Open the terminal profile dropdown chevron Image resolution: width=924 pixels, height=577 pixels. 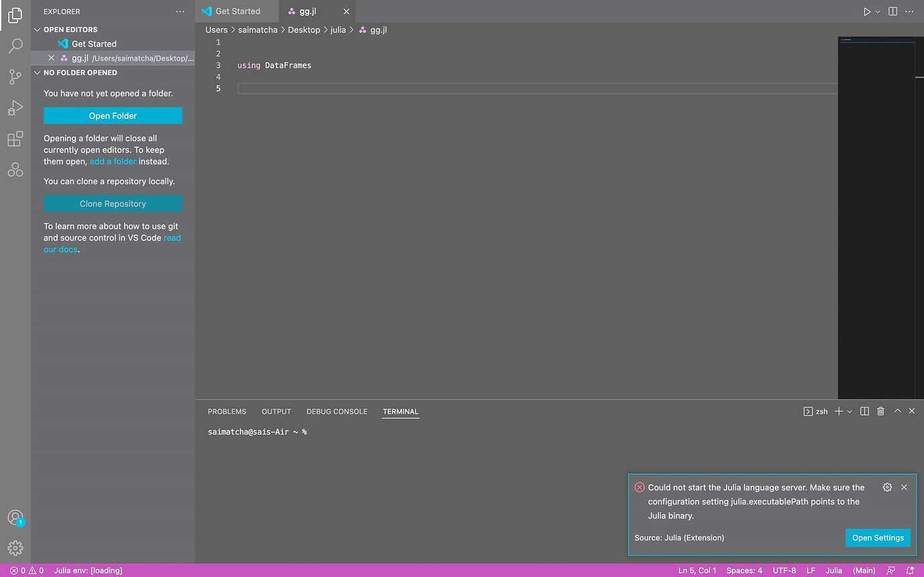(x=848, y=411)
